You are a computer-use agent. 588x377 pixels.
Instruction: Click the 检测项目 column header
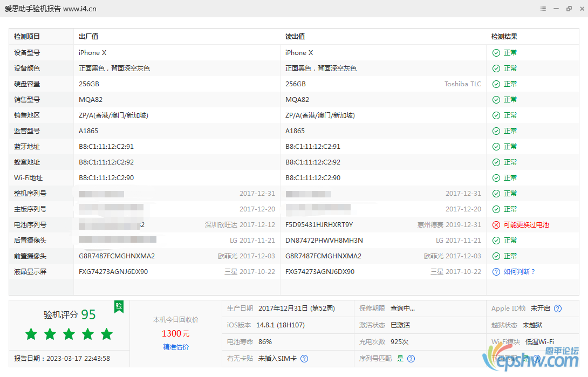pos(27,37)
